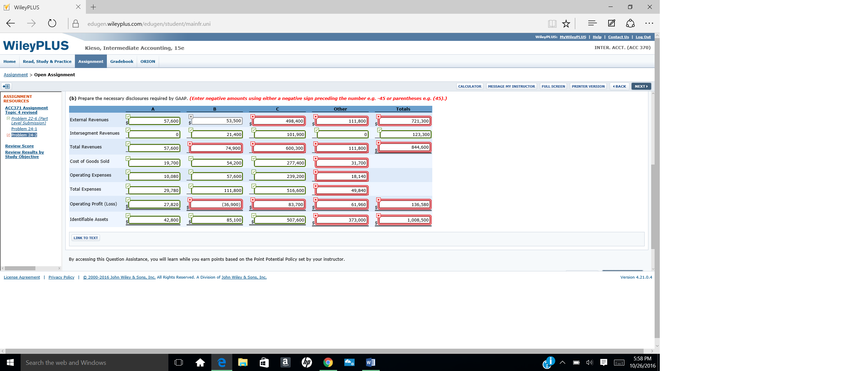Click the NEXT navigation arrow button
Image resolution: width=868 pixels, height=371 pixels.
tap(641, 86)
